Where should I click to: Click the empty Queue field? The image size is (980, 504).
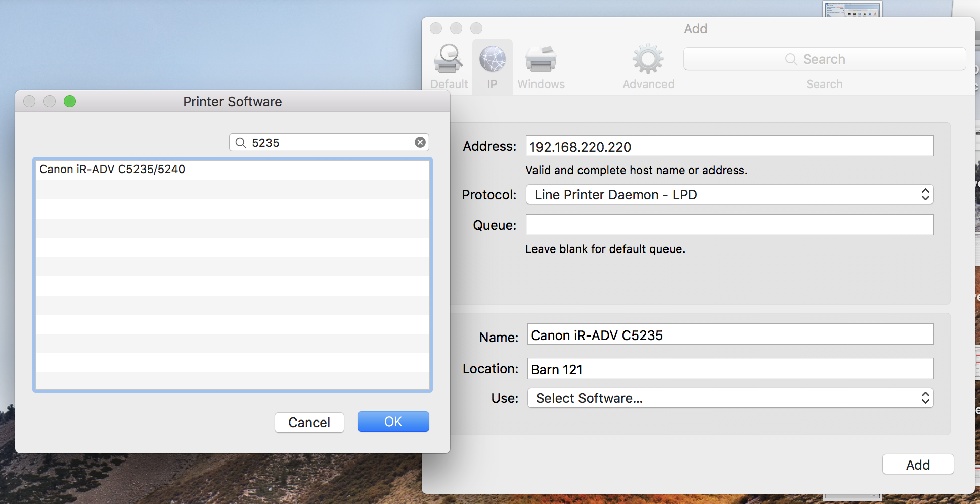point(730,225)
